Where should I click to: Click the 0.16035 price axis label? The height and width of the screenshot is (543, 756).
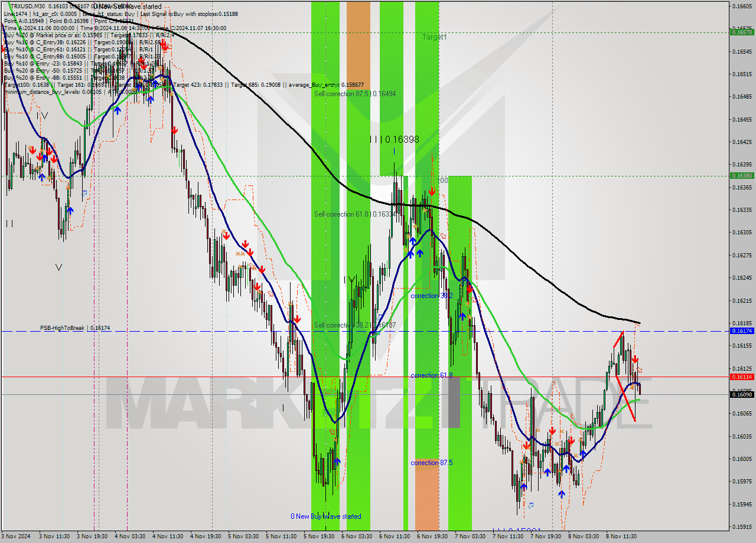pyautogui.click(x=742, y=436)
